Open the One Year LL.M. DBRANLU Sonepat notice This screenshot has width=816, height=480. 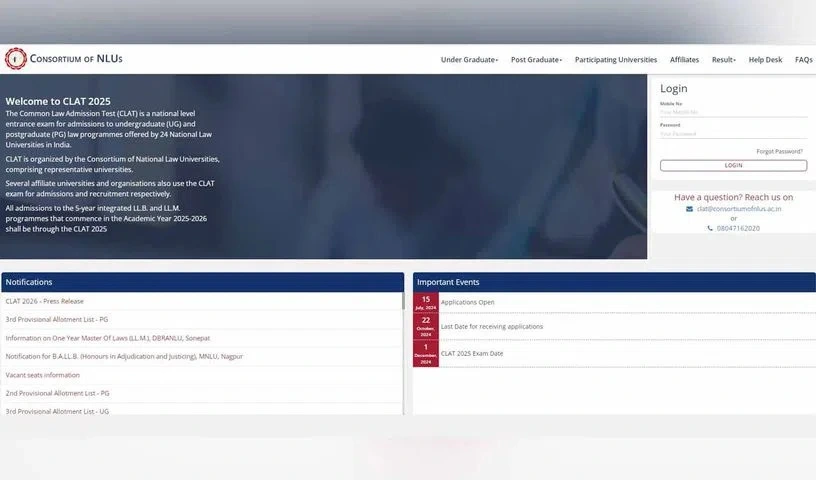coord(108,338)
